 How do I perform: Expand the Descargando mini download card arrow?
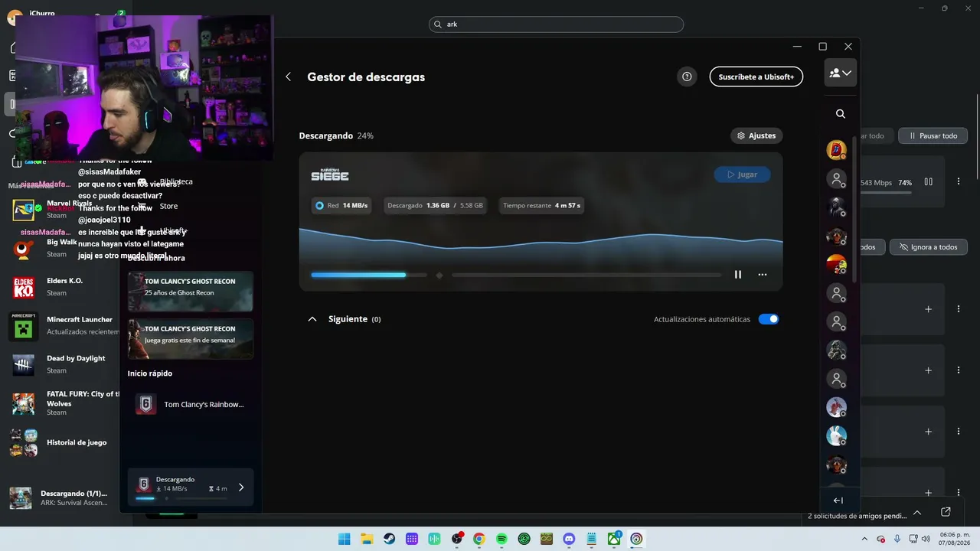(x=241, y=487)
